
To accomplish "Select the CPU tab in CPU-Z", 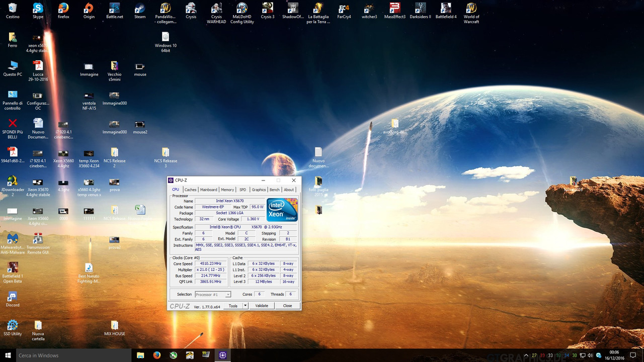I will click(x=176, y=190).
